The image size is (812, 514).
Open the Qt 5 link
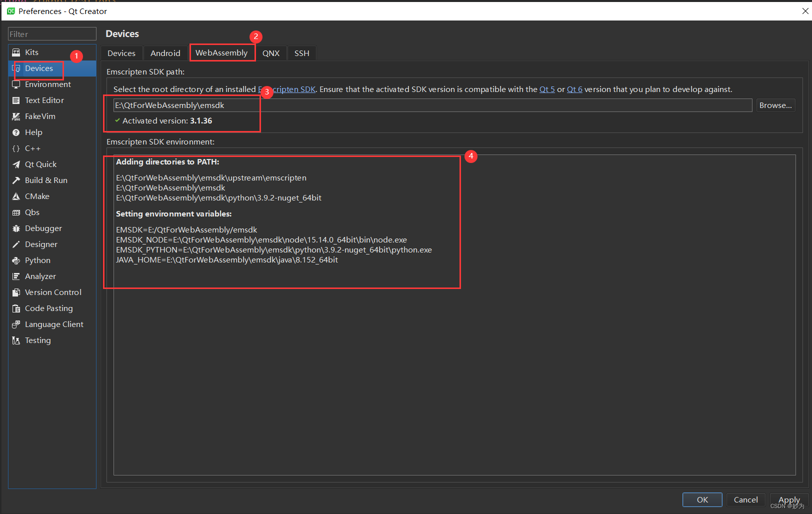pyautogui.click(x=547, y=89)
